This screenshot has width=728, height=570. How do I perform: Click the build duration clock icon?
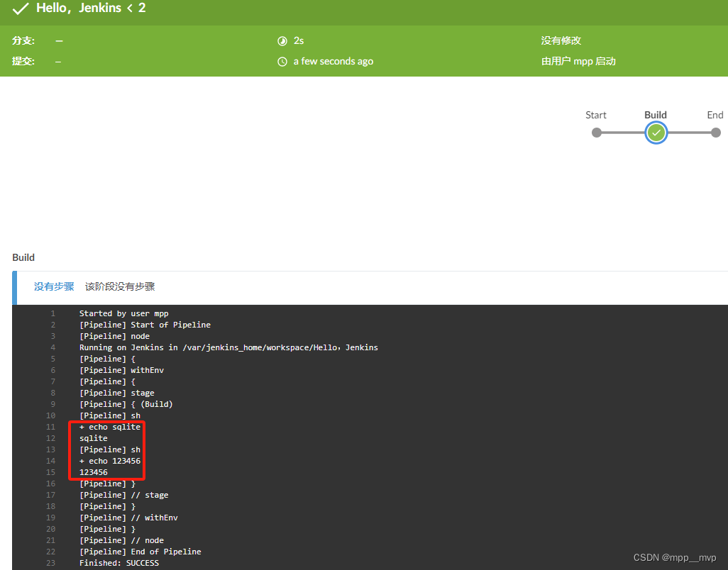(x=282, y=41)
